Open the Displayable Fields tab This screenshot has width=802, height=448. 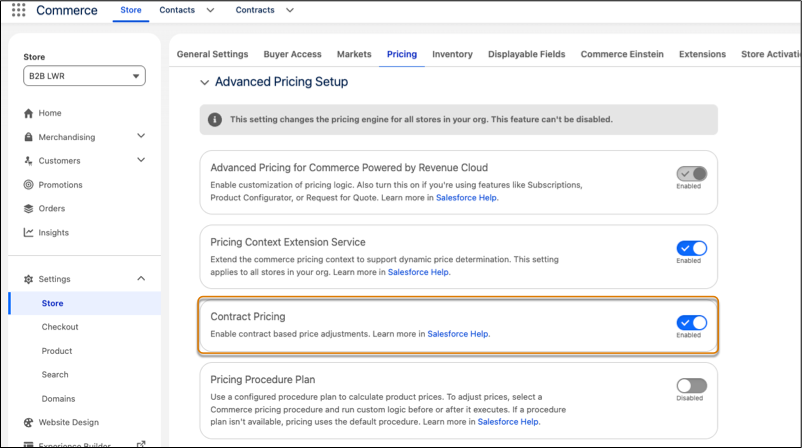(x=526, y=54)
